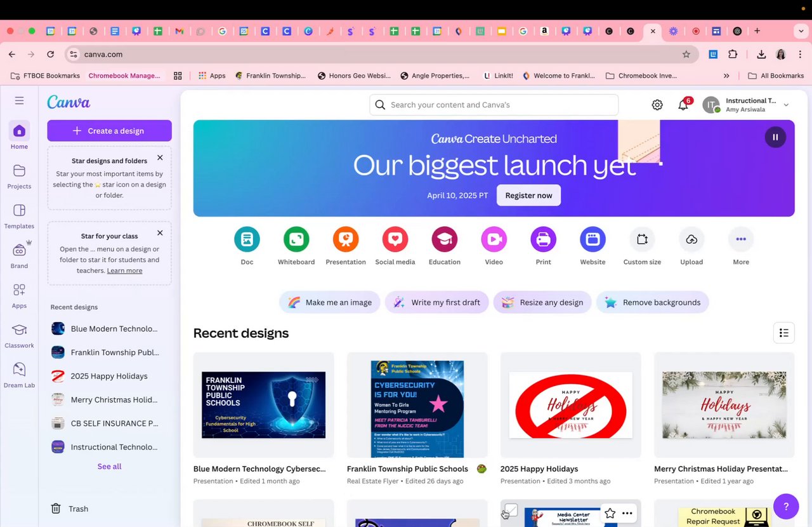Click Write my first draft chip
Screen dimensions: 812x527
click(436, 302)
